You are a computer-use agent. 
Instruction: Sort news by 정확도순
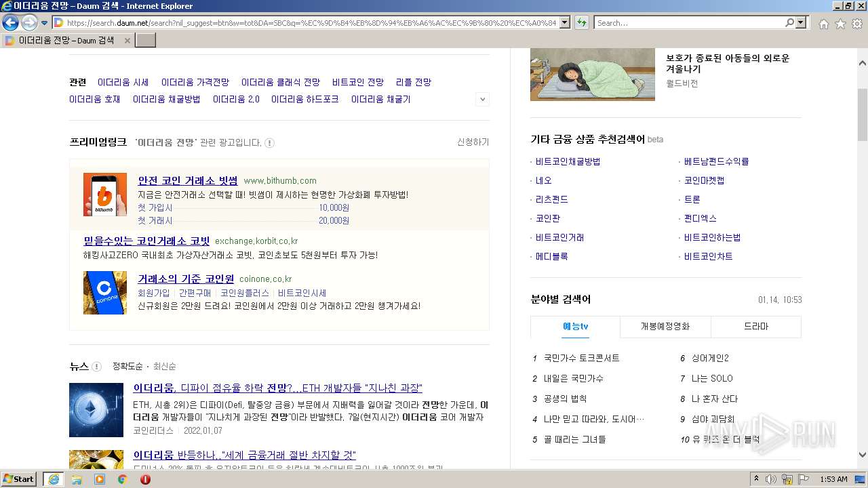(x=127, y=367)
